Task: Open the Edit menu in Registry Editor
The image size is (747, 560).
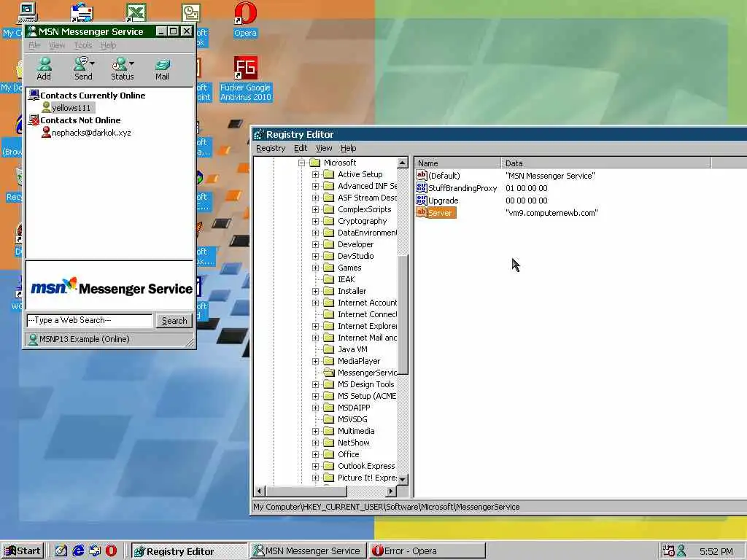Action: pyautogui.click(x=301, y=148)
